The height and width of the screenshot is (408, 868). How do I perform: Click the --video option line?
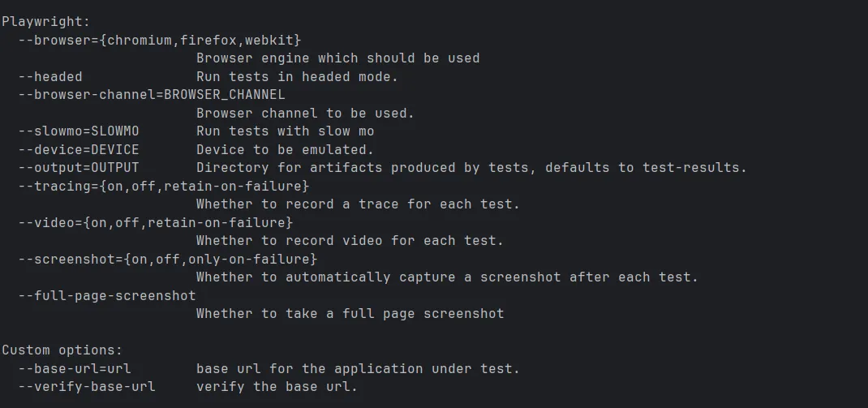(156, 222)
